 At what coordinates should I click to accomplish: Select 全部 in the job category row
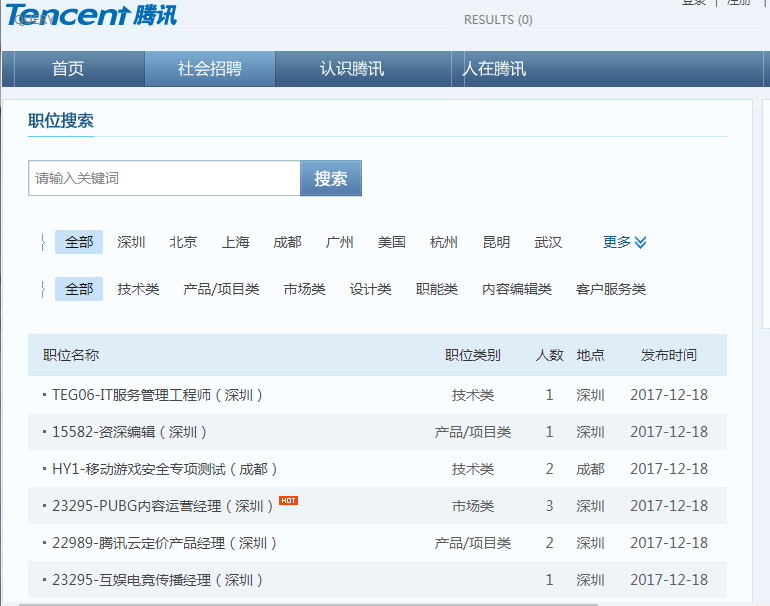pos(79,289)
